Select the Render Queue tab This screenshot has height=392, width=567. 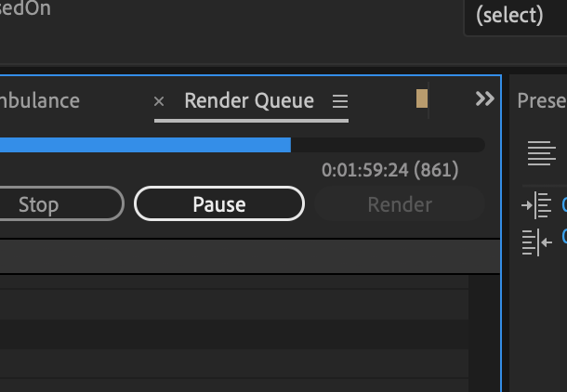coord(249,101)
